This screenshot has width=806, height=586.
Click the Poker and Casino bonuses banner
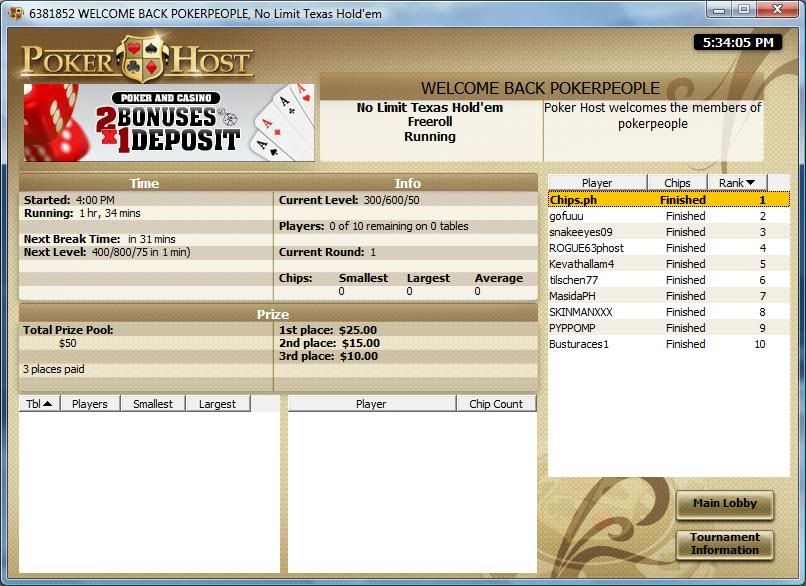[x=169, y=123]
